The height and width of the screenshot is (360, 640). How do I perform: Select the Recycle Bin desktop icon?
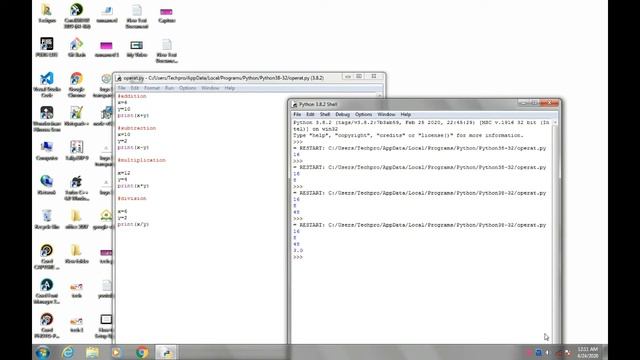point(47,219)
